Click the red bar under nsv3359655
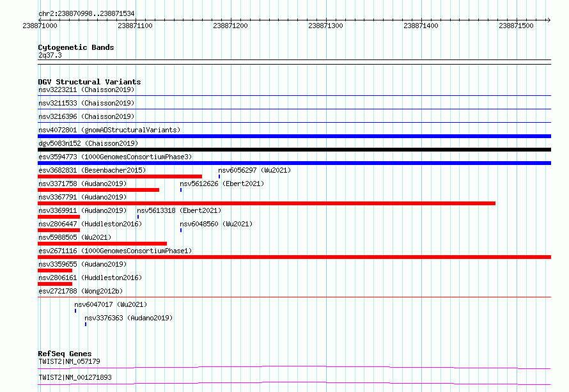 55,270
